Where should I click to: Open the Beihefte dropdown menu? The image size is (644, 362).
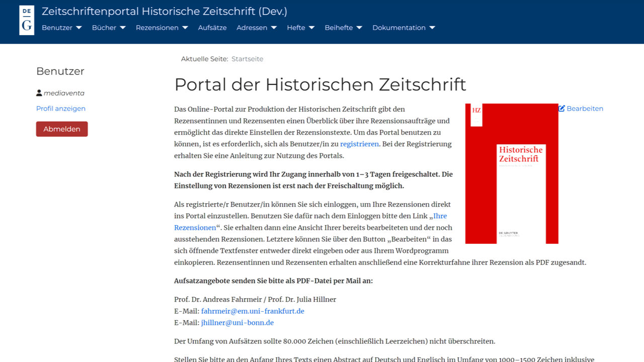pos(343,28)
